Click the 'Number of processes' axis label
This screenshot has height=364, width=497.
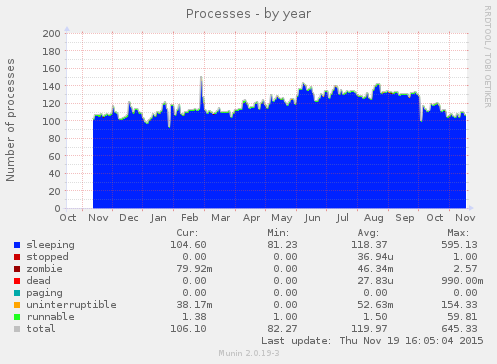10,120
